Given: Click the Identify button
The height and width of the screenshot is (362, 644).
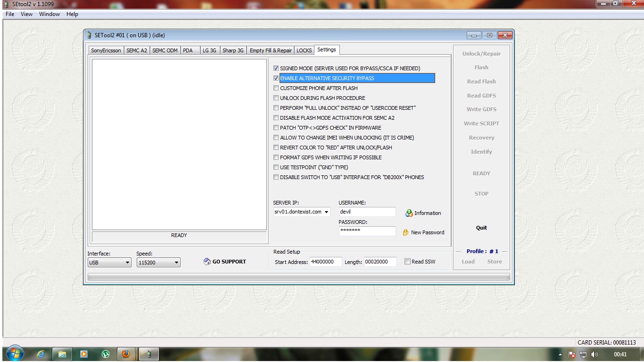Looking at the screenshot, I should click(481, 152).
